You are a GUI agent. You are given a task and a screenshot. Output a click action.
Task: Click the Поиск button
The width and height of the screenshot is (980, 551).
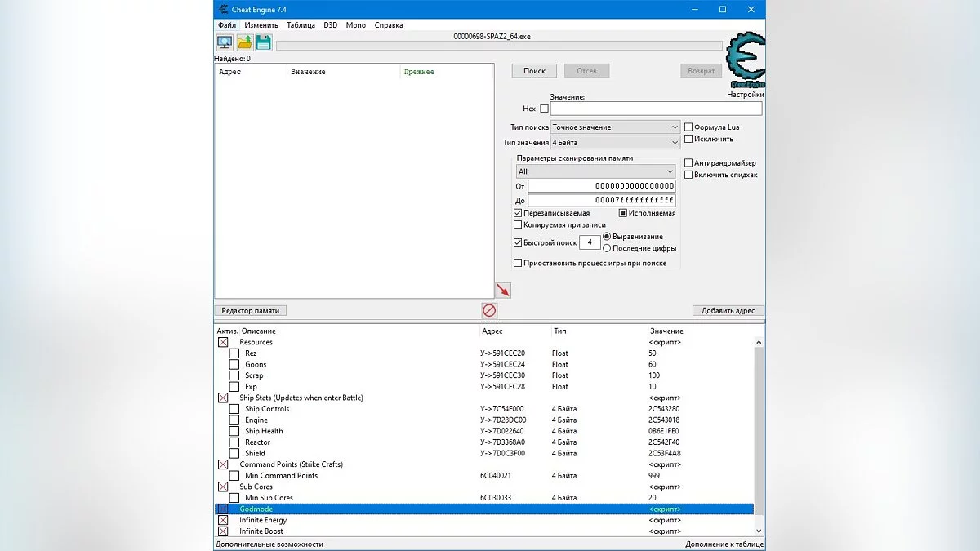[x=534, y=70]
